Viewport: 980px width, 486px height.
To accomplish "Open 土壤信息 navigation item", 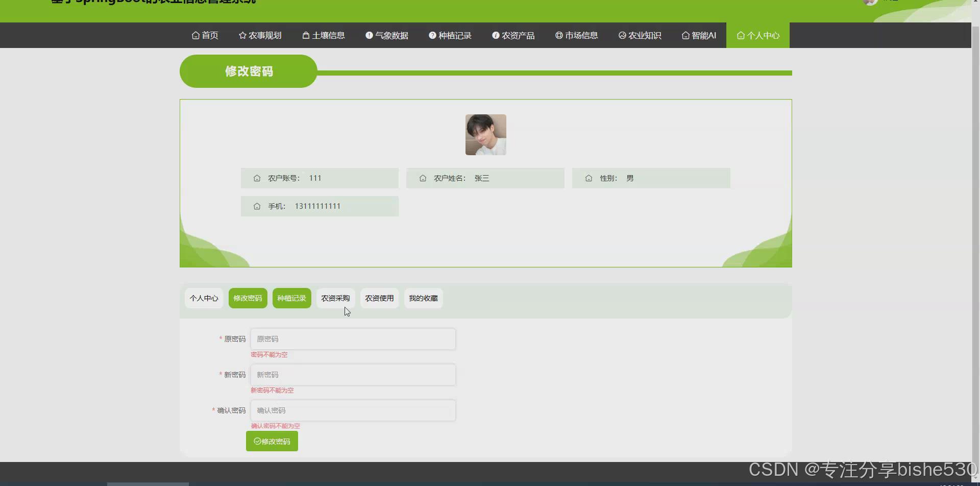I will (x=323, y=35).
